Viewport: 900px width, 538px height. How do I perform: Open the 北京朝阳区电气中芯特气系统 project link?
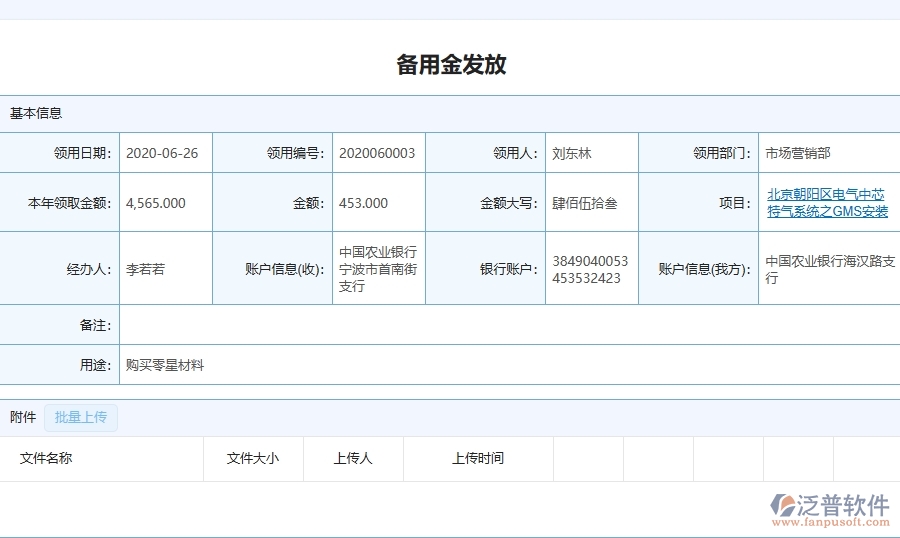827,203
